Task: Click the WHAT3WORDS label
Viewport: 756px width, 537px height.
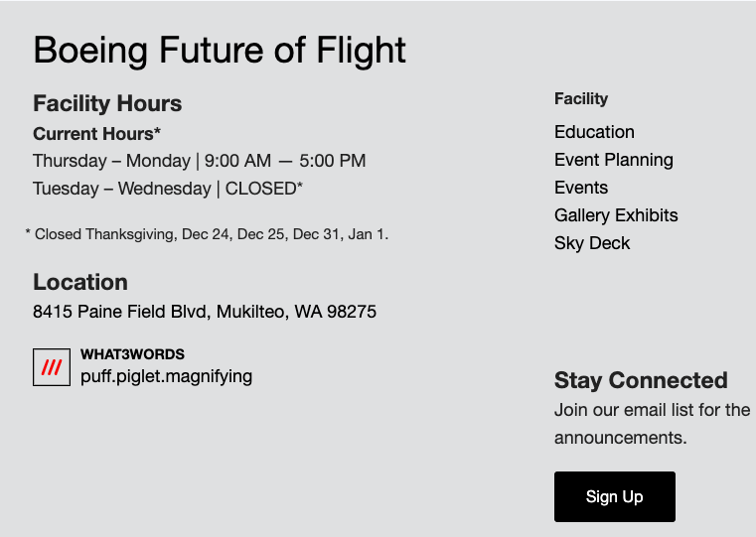Action: click(132, 354)
